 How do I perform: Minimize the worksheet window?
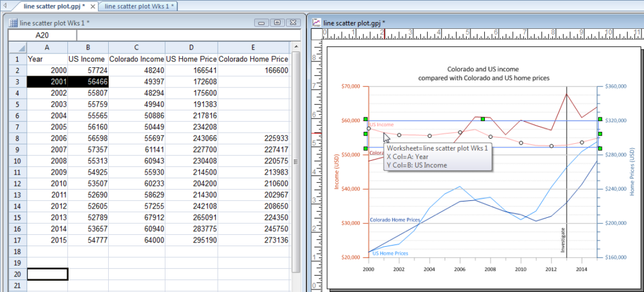262,23
